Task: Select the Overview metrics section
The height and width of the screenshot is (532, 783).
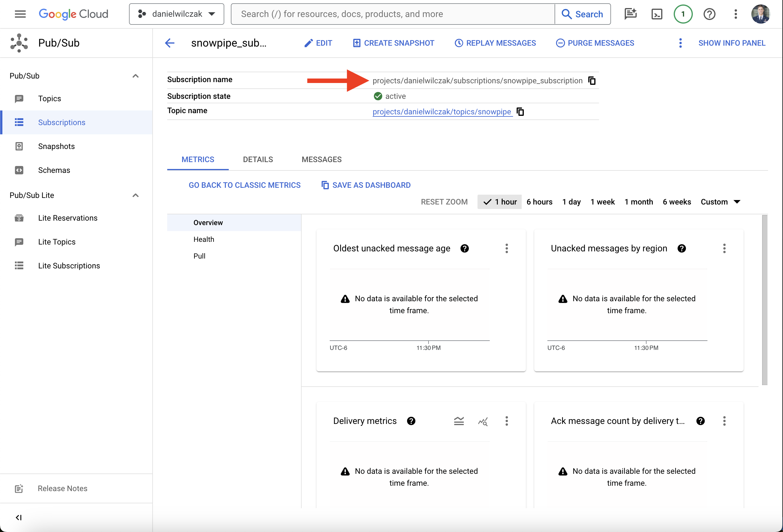Action: tap(234, 223)
